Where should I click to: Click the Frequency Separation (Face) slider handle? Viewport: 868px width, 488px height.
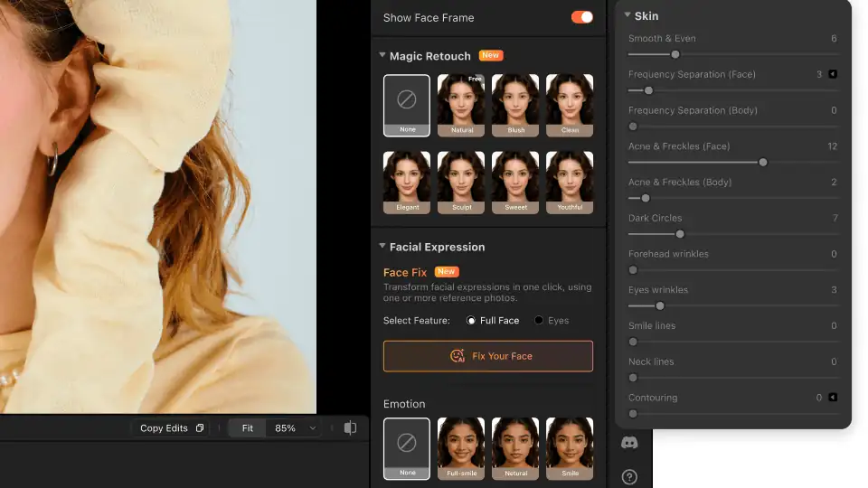(649, 90)
